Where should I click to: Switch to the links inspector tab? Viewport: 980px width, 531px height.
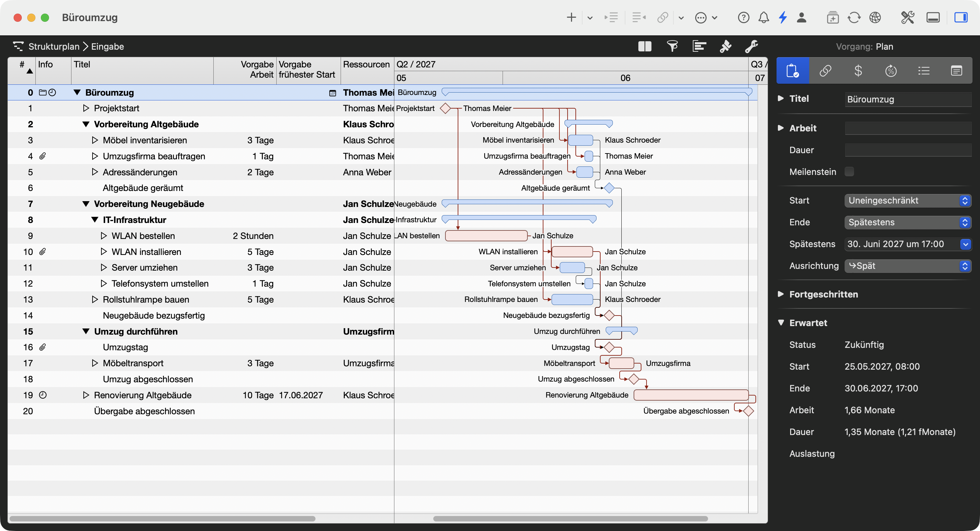825,71
